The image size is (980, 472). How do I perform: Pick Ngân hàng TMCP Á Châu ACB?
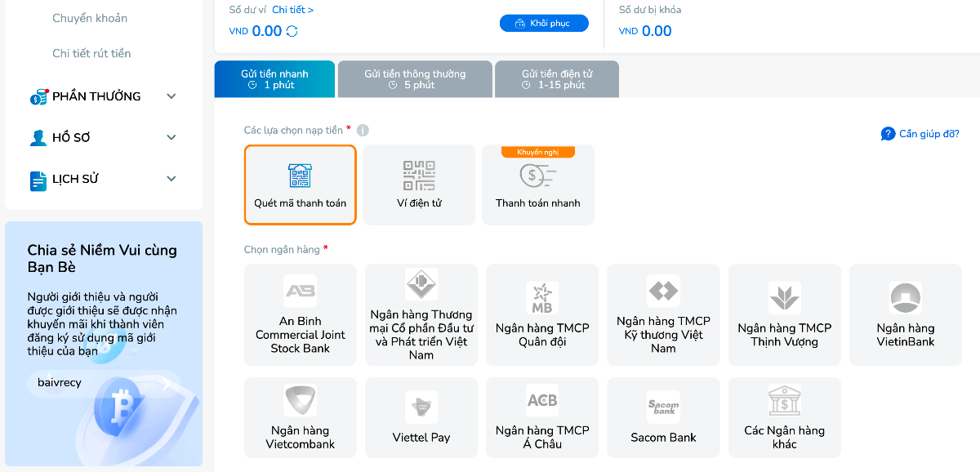[x=541, y=417]
